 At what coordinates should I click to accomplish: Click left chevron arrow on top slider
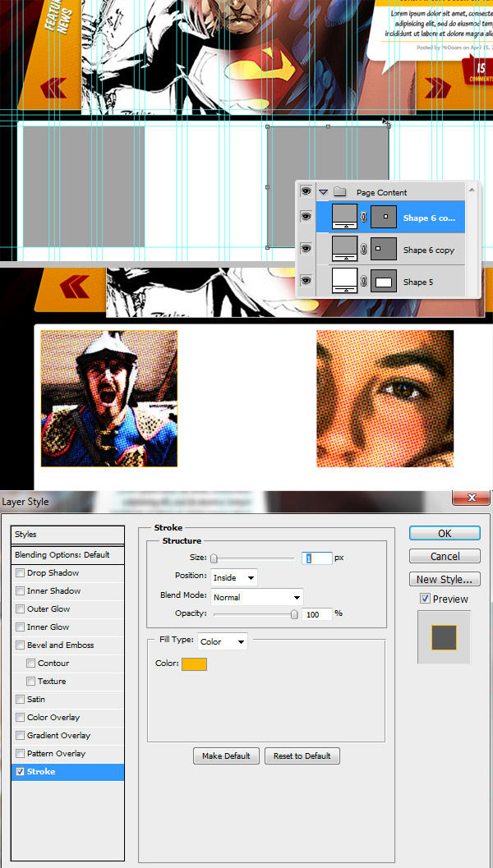point(53,88)
